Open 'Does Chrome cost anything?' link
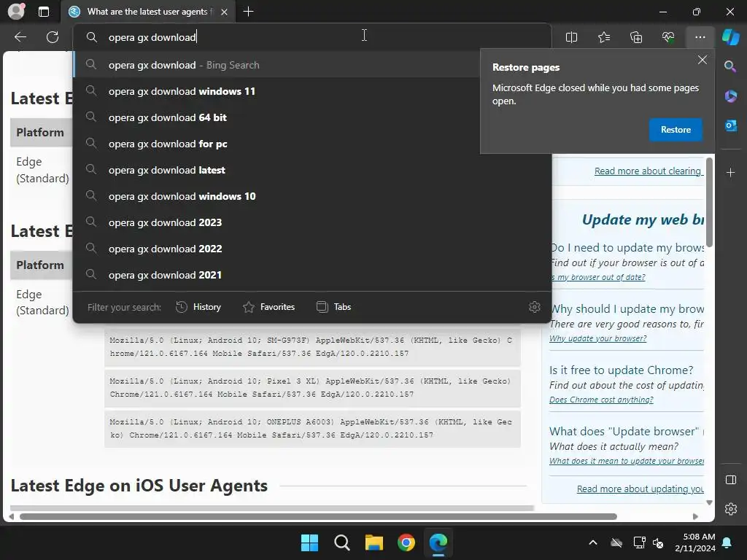 (601, 400)
